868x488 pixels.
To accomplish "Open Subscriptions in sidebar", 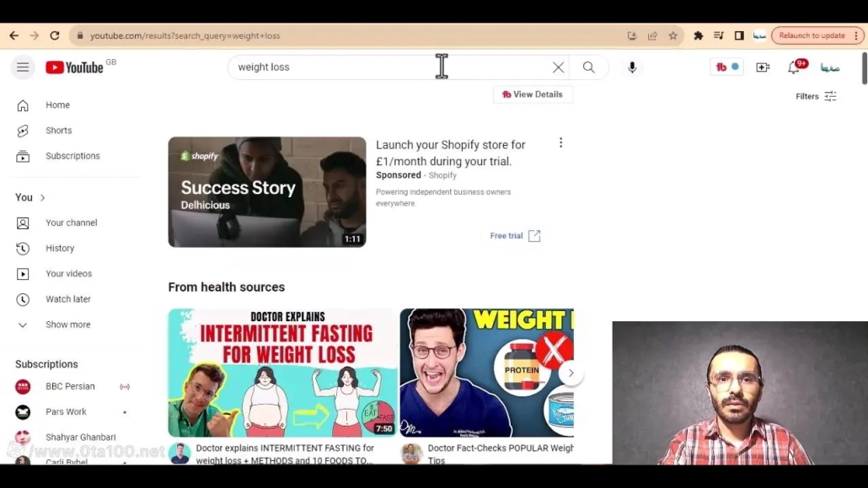I will (x=72, y=156).
